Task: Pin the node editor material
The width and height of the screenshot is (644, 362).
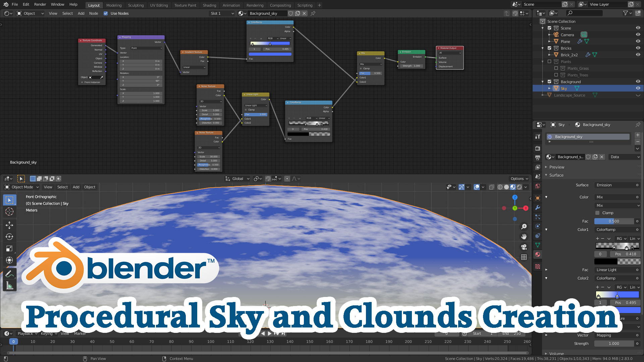Action: [x=313, y=13]
